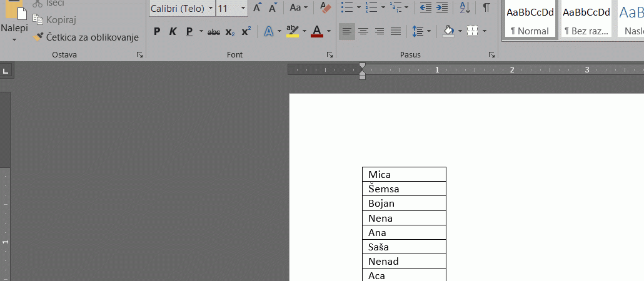Open the Calibri (Telo) font name dropdown

pyautogui.click(x=210, y=9)
